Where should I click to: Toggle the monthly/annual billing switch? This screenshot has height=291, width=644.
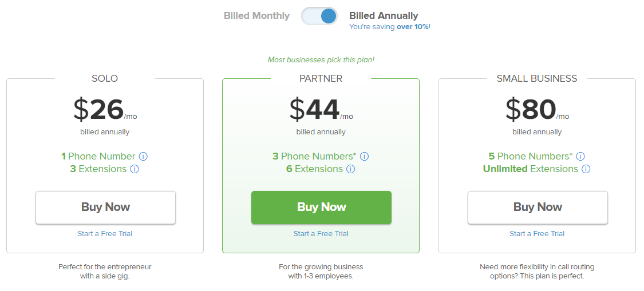pos(319,16)
